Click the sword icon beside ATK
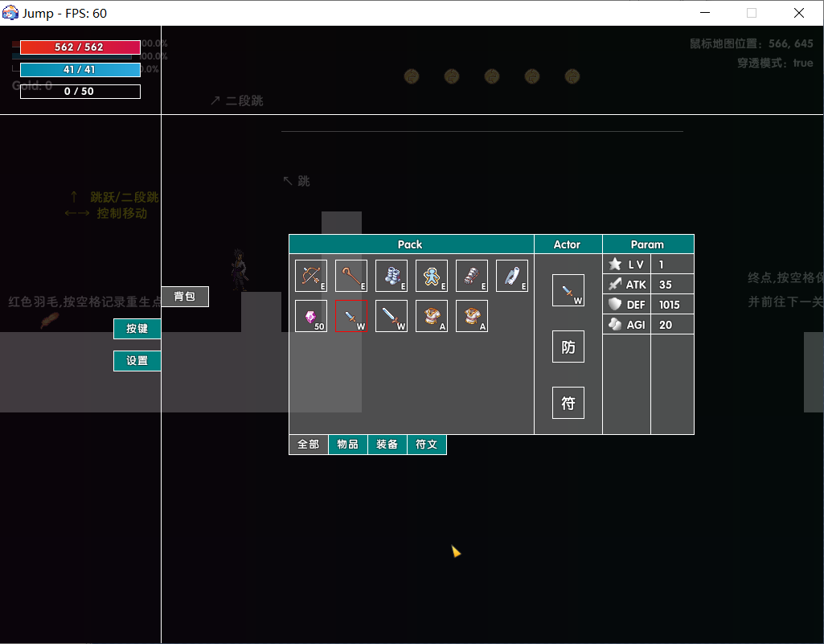The image size is (824, 644). (x=615, y=285)
